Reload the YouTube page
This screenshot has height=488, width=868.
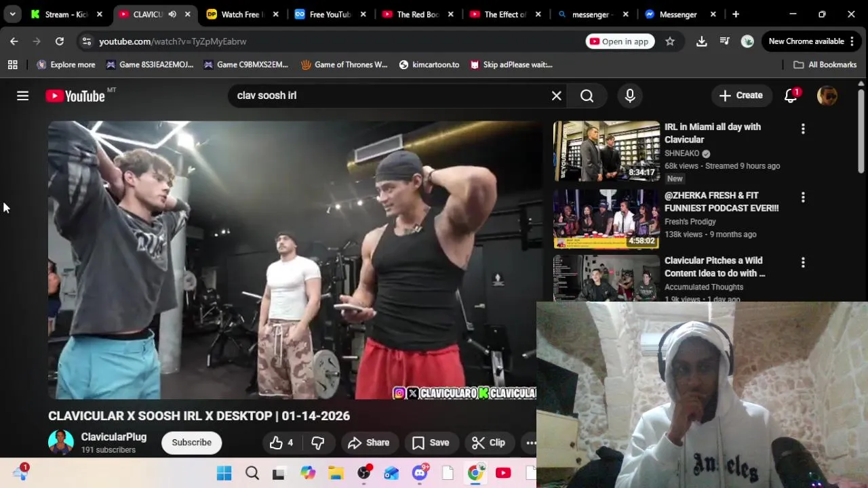(60, 41)
